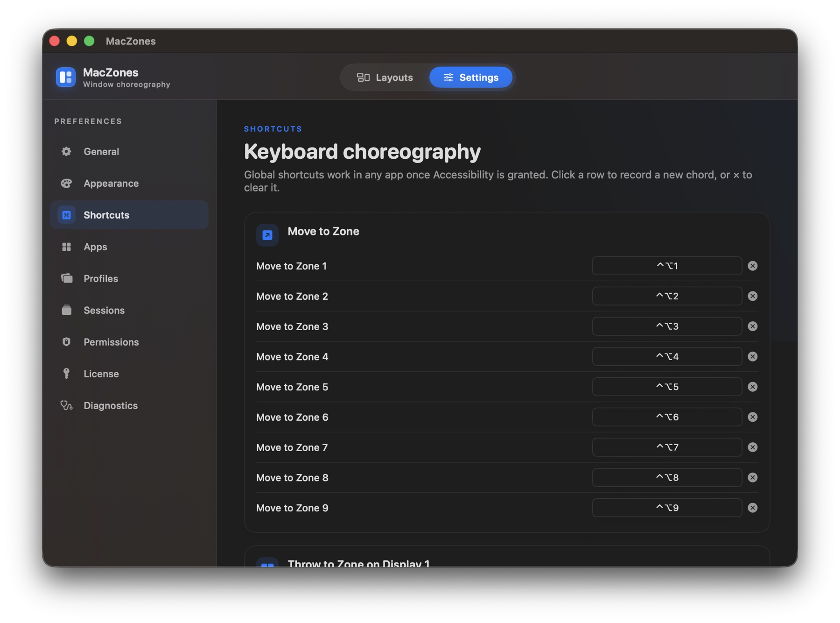Click the 'Move to Zone 5' row label
This screenshot has height=623, width=840.
pyautogui.click(x=292, y=387)
